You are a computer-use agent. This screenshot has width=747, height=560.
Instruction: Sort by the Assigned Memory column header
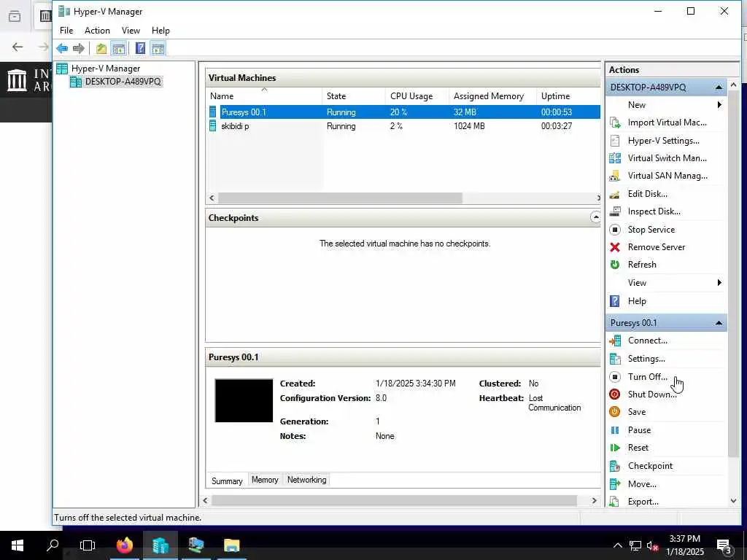pyautogui.click(x=492, y=96)
